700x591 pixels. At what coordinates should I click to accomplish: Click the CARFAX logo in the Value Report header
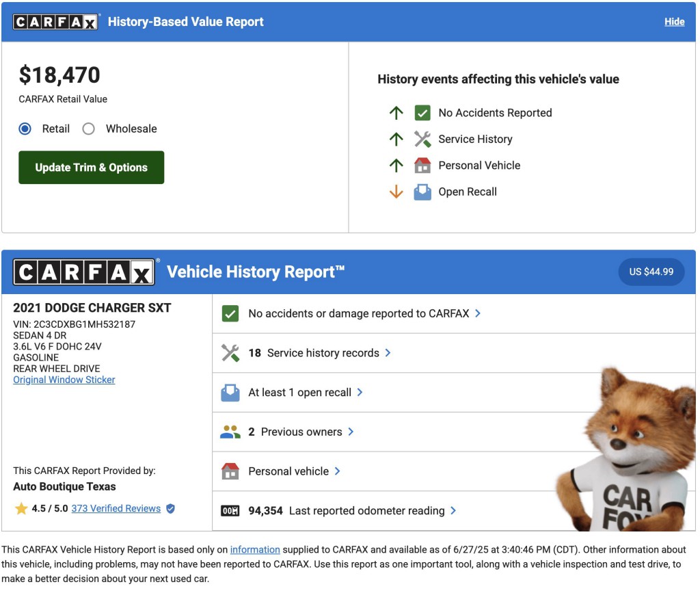click(x=55, y=22)
